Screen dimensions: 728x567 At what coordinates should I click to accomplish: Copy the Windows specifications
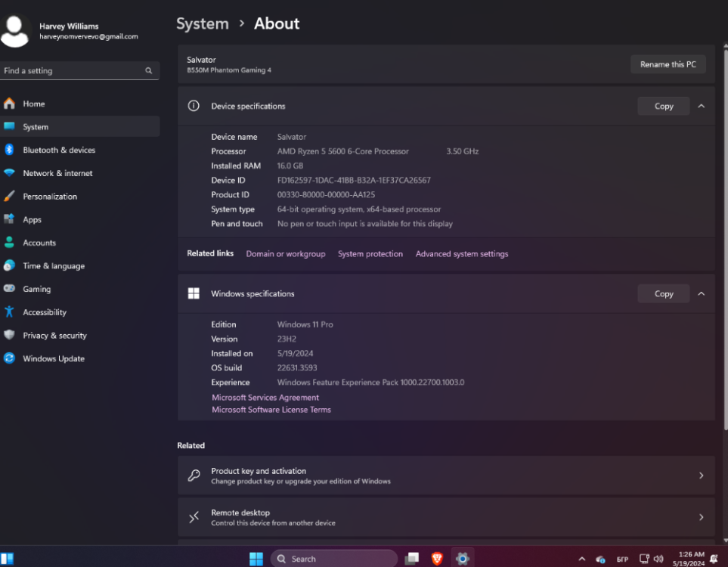pyautogui.click(x=664, y=294)
